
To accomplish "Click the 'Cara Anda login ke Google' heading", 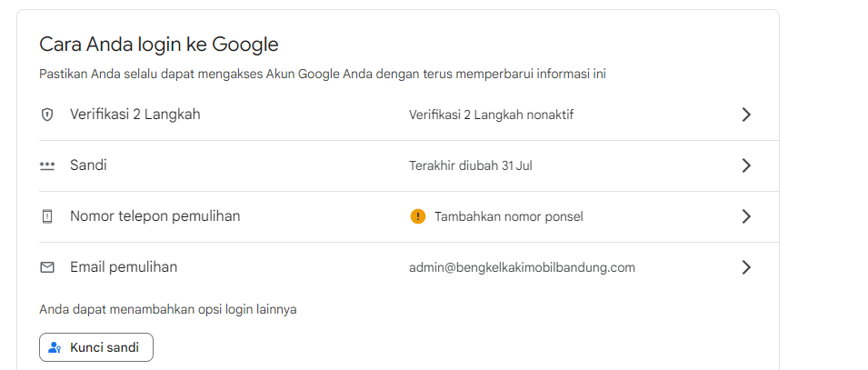I will (159, 45).
